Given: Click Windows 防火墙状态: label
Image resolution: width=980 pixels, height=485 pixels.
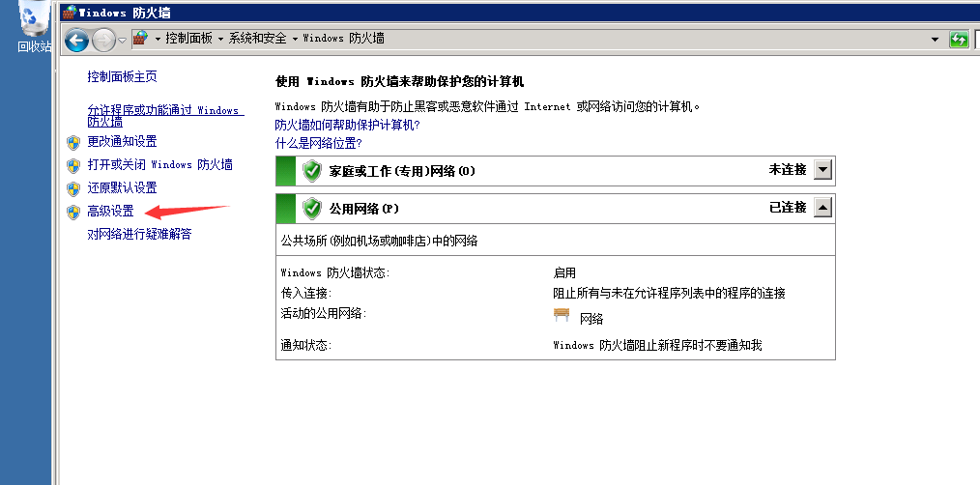Looking at the screenshot, I should [x=335, y=273].
